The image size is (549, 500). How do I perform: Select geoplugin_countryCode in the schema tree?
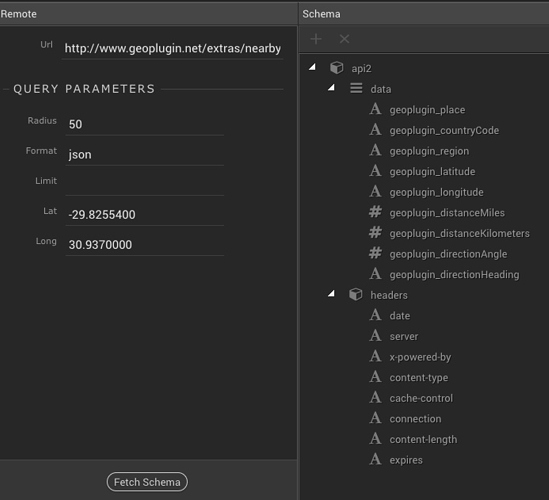(x=444, y=131)
